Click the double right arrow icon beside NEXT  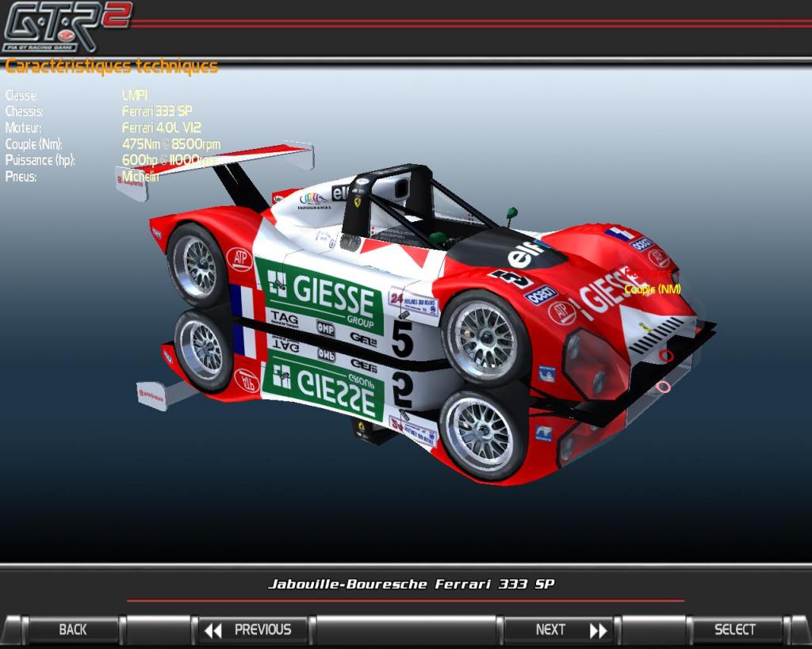598,630
